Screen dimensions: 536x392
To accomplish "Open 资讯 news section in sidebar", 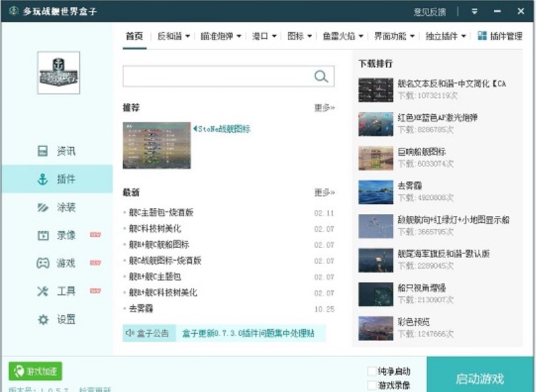I will pos(57,151).
